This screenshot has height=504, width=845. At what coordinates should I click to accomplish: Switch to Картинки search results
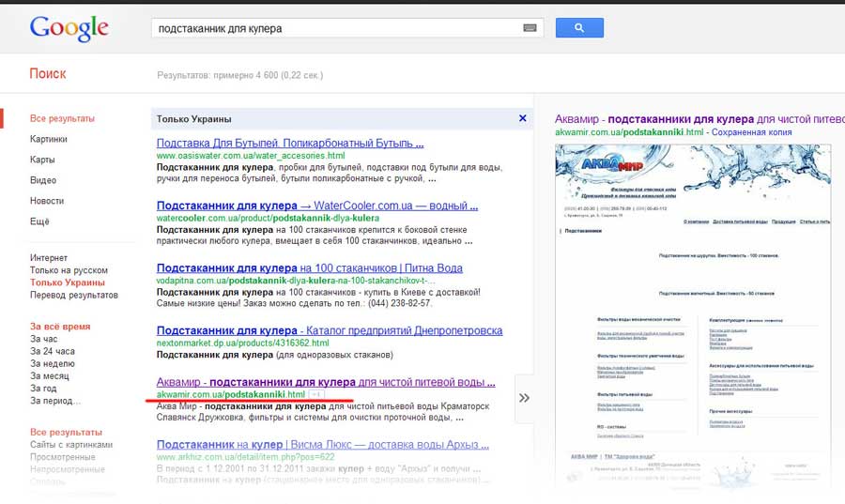[49, 139]
